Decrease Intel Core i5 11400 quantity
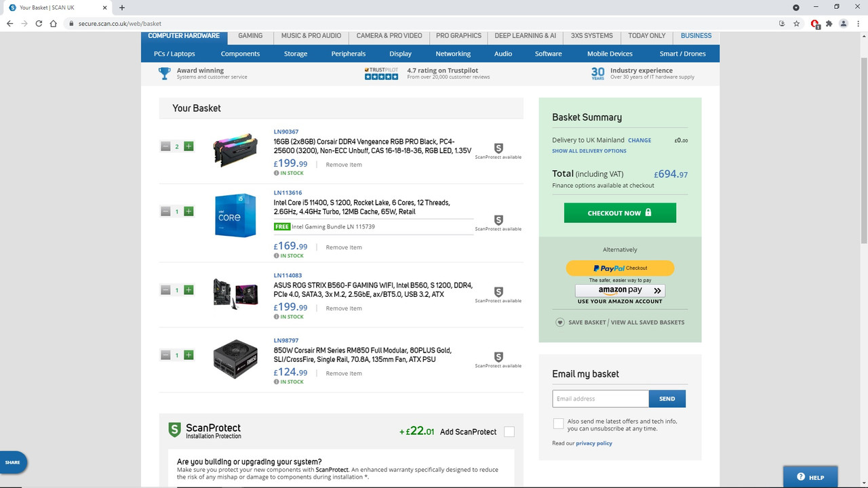 pyautogui.click(x=165, y=211)
